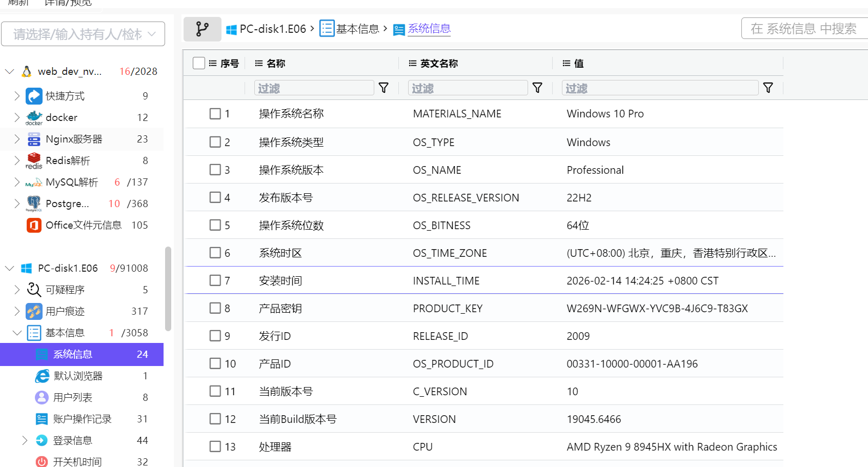Click the filter funnel for 名称 column
Image resolution: width=868 pixels, height=467 pixels.
[383, 88]
